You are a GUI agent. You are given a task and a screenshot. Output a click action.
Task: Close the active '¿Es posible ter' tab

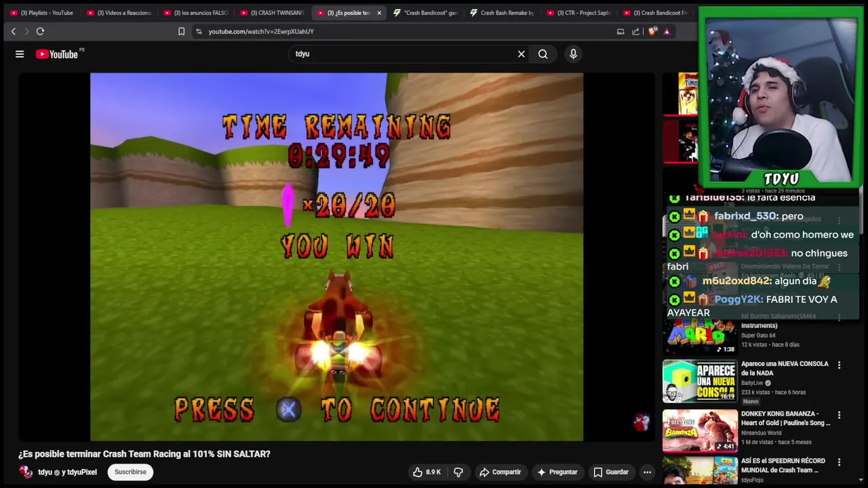click(379, 13)
